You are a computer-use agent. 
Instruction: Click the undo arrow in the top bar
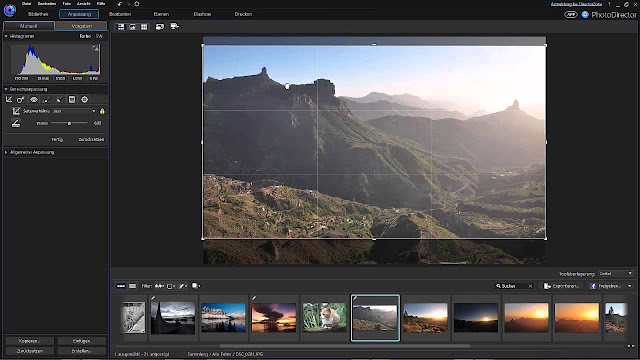pos(120,4)
